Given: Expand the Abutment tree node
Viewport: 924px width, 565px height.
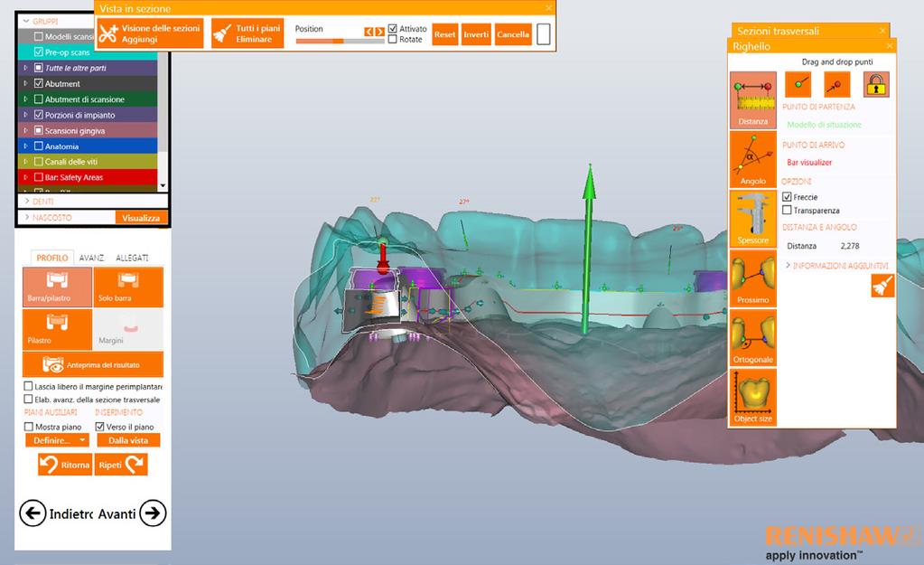Looking at the screenshot, I should pos(25,83).
